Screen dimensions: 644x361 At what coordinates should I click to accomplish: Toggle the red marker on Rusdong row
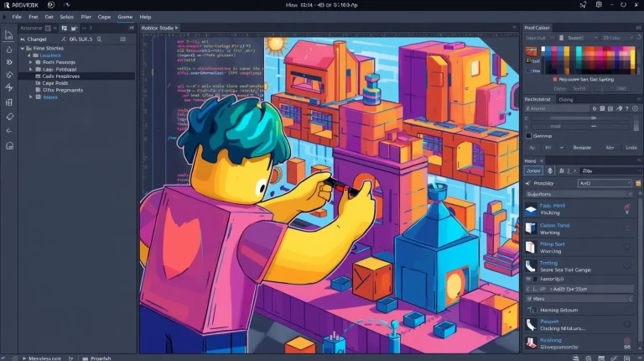(627, 341)
